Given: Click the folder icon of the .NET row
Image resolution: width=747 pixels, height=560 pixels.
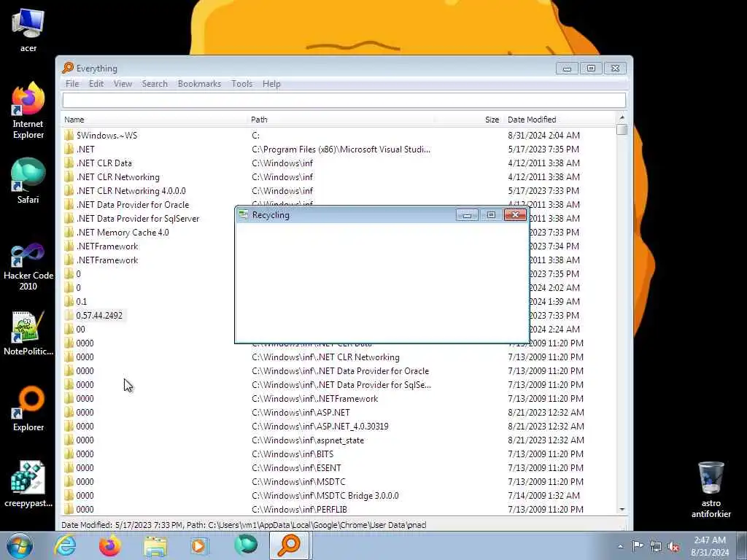Looking at the screenshot, I should [69, 149].
